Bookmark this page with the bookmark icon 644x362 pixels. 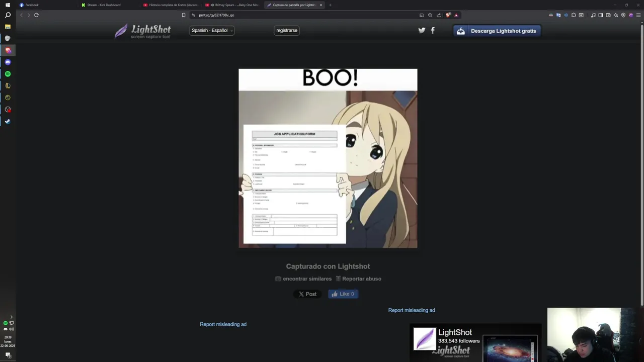point(184,15)
